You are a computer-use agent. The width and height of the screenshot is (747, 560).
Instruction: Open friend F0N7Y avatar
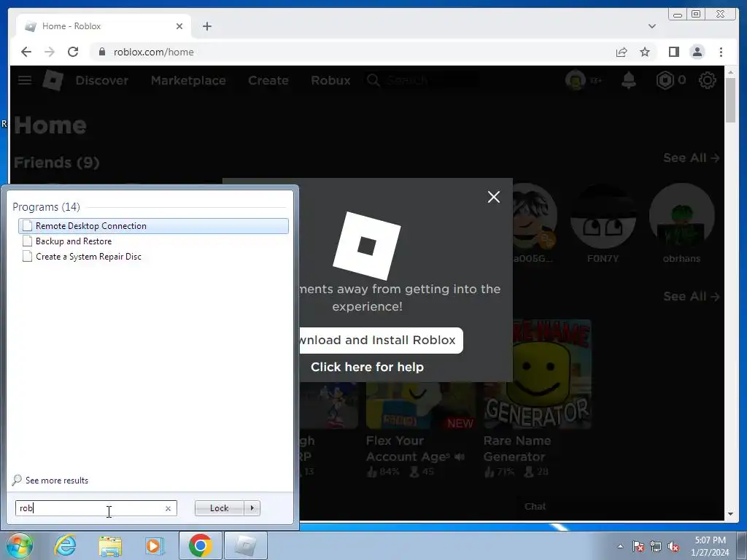pyautogui.click(x=603, y=216)
